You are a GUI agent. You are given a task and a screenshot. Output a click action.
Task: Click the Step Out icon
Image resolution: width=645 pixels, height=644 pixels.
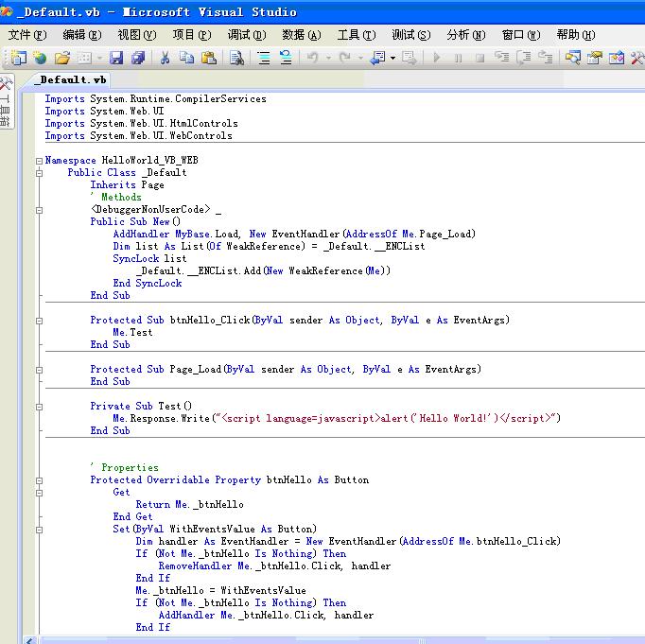546,58
